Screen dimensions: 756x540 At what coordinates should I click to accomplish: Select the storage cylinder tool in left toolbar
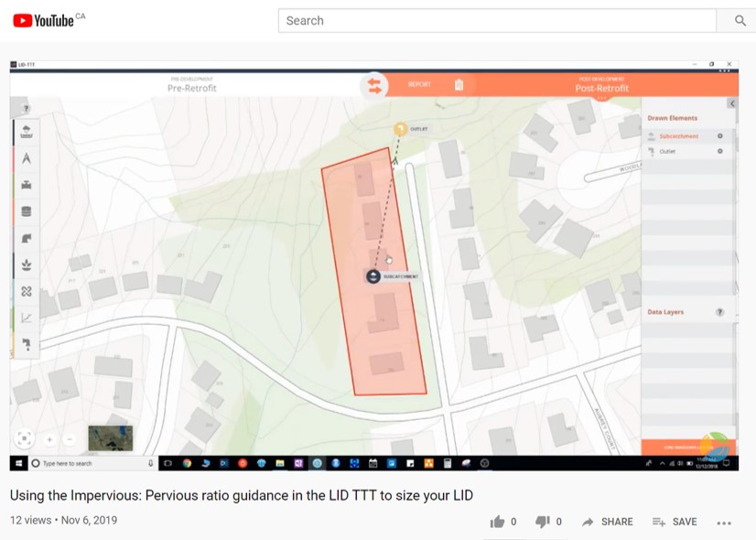click(27, 212)
